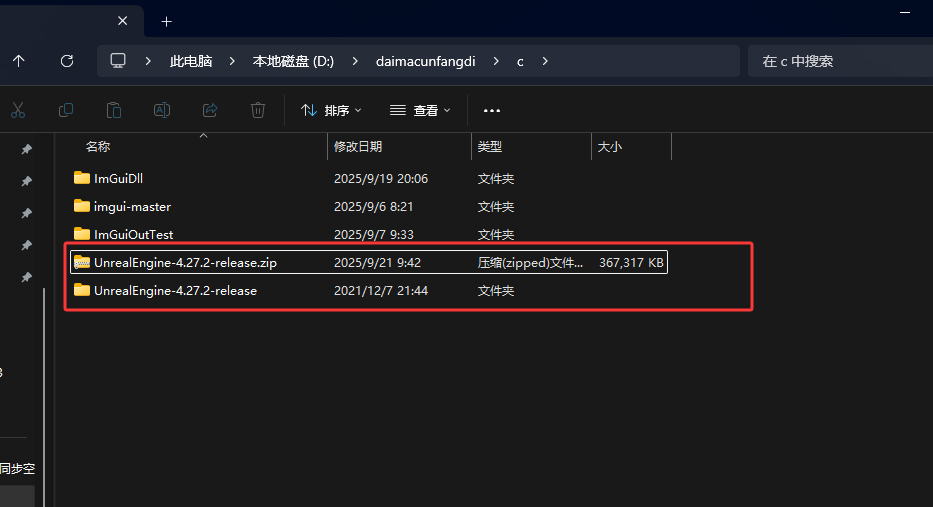Expand chevron after 此电脑
Image resolution: width=933 pixels, height=507 pixels.
tap(232, 61)
